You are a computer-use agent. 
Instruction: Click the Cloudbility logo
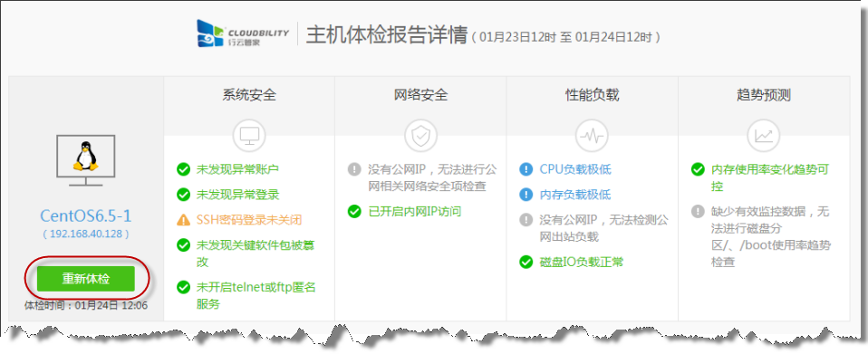pyautogui.click(x=243, y=33)
